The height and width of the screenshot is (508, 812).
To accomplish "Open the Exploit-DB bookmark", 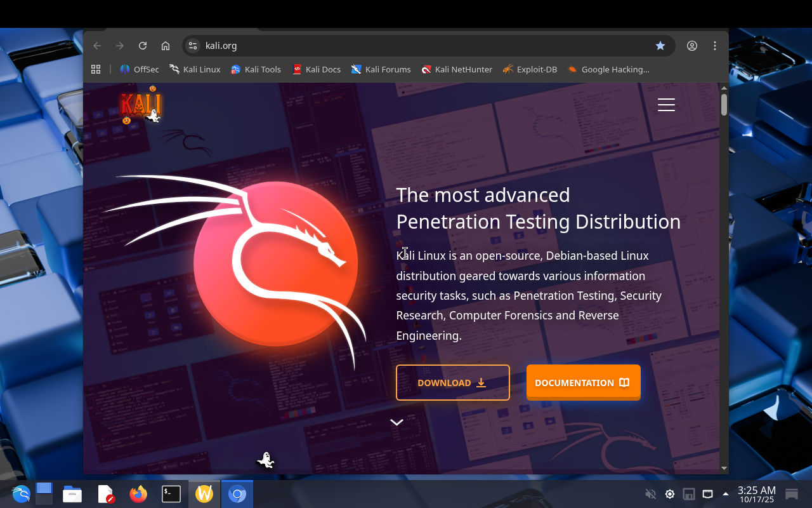I will pos(530,69).
